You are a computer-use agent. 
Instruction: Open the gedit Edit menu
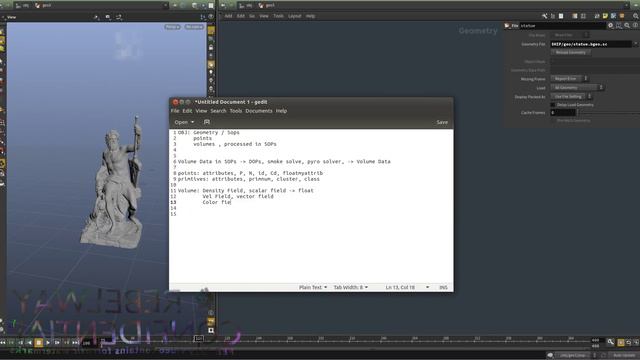pos(187,111)
